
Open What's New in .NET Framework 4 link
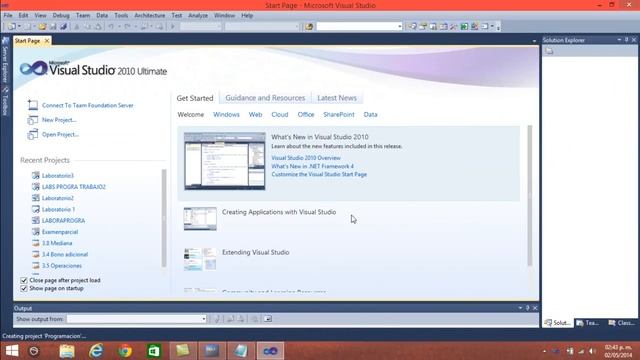tap(312, 166)
